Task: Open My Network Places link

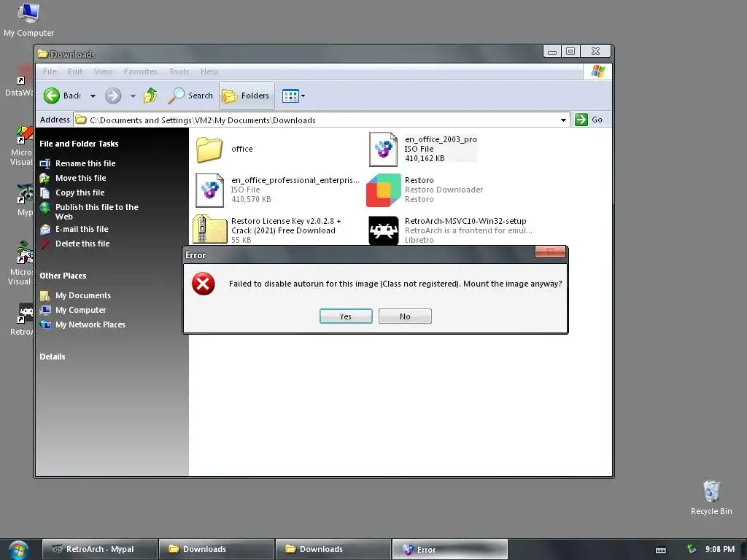Action: point(90,324)
